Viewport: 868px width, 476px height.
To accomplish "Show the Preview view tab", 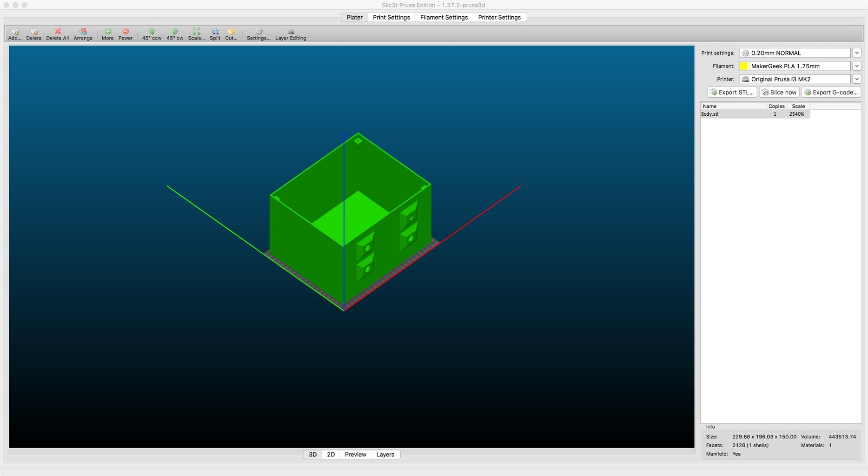I will coord(356,455).
